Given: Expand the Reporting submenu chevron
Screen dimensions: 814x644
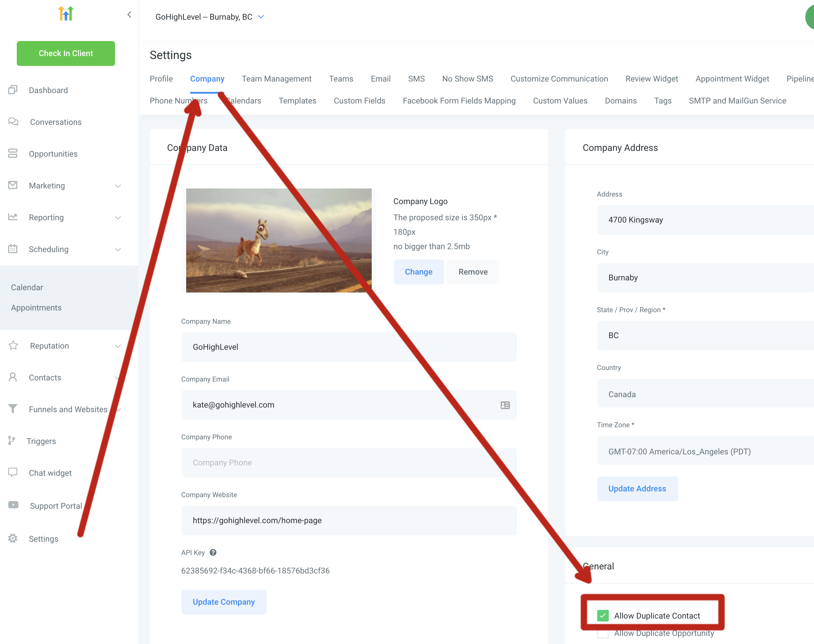Looking at the screenshot, I should click(118, 218).
